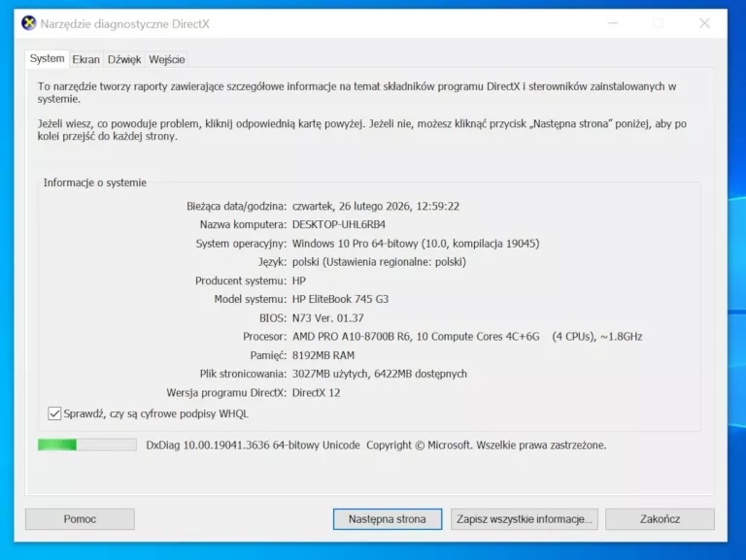The width and height of the screenshot is (746, 560).
Task: Click the DirectX icon in title bar
Action: [x=28, y=23]
